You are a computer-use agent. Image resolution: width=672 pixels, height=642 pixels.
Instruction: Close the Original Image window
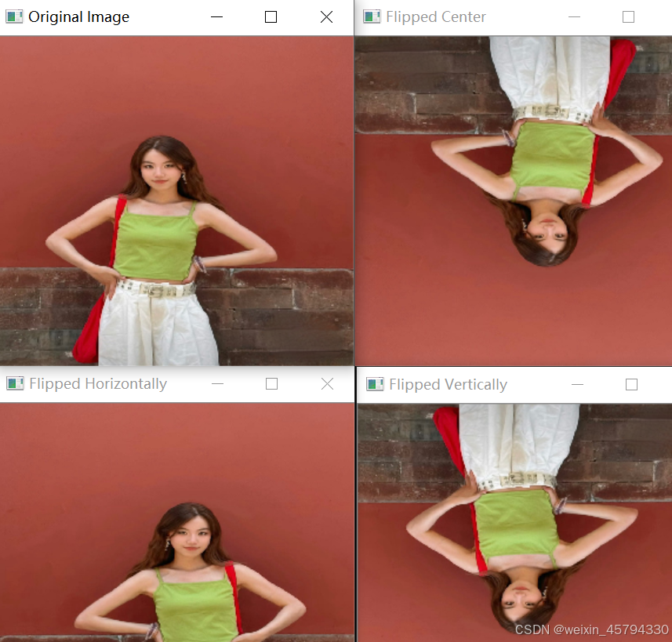point(326,17)
